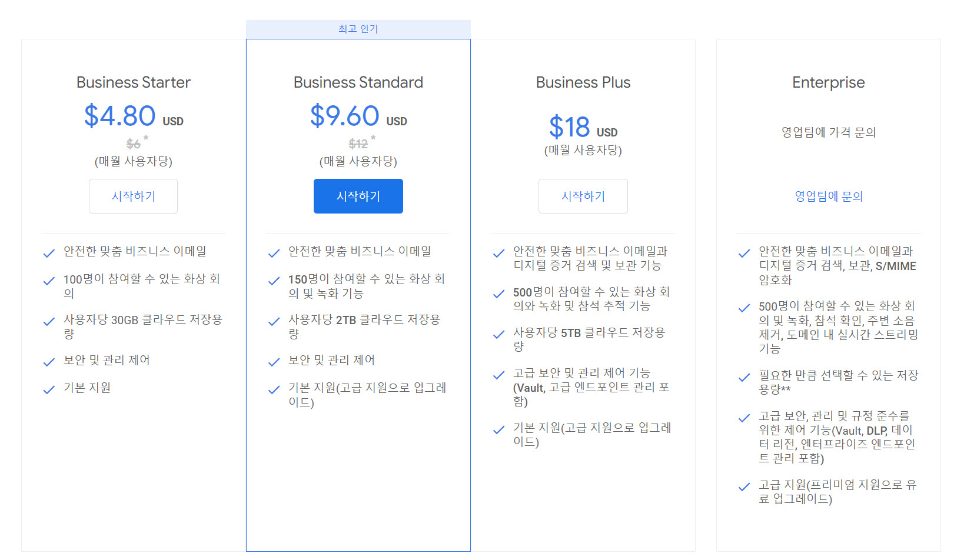Screen dimensions: 954x560
Task: Select the Business Plus plan title
Action: pos(582,82)
